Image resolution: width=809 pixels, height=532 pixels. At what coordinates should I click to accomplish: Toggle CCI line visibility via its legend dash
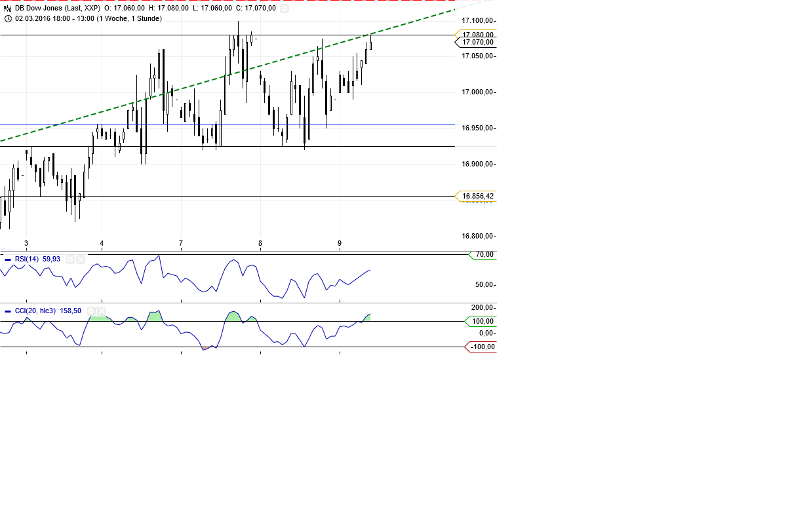(x=8, y=311)
